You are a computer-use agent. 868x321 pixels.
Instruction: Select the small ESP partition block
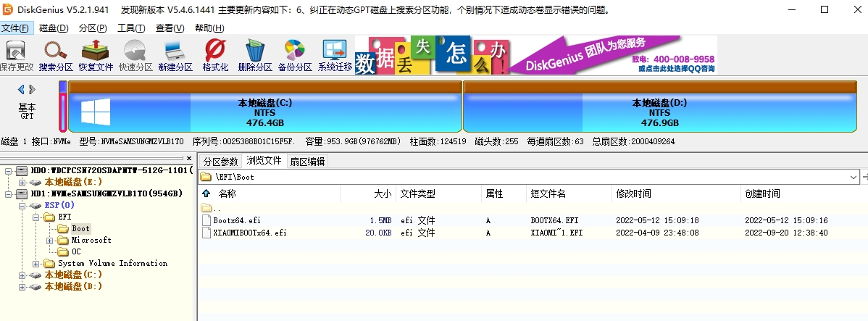[63, 107]
